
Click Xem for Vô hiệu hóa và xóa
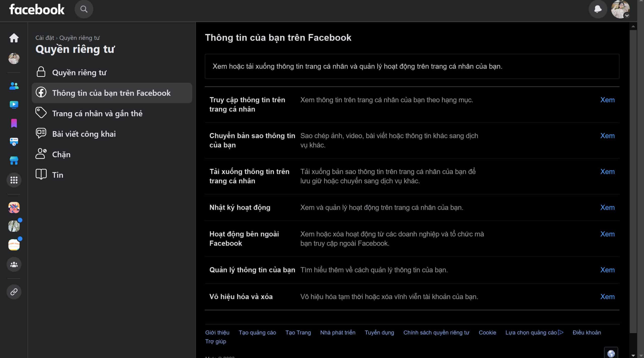click(x=608, y=296)
